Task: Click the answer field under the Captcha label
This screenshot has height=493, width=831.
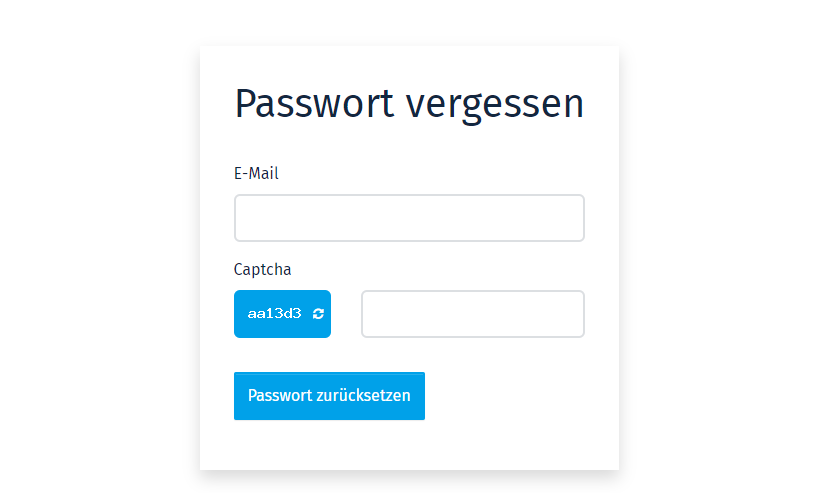Action: tap(473, 314)
